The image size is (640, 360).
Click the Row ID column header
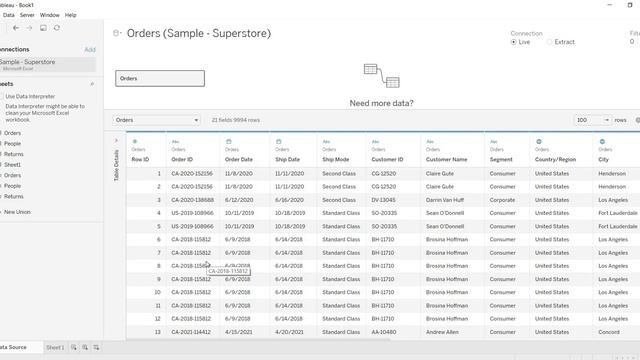point(140,160)
